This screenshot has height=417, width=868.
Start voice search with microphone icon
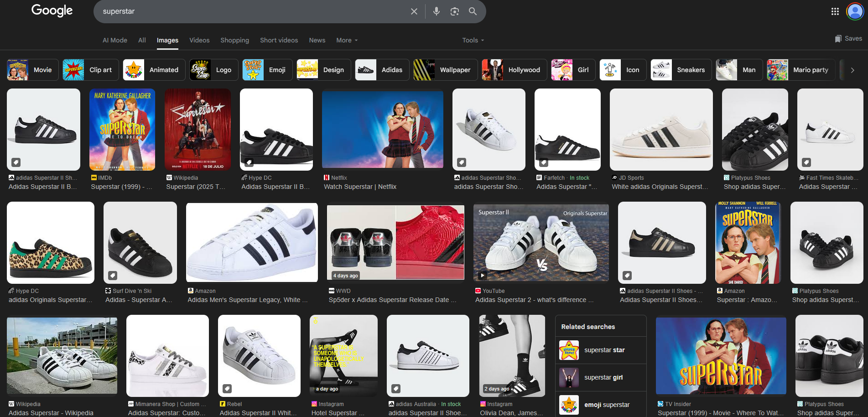(437, 11)
